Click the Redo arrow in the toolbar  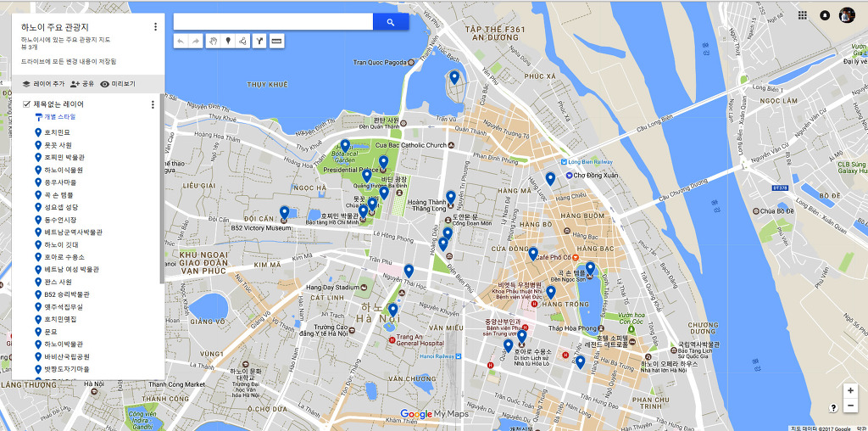[196, 41]
